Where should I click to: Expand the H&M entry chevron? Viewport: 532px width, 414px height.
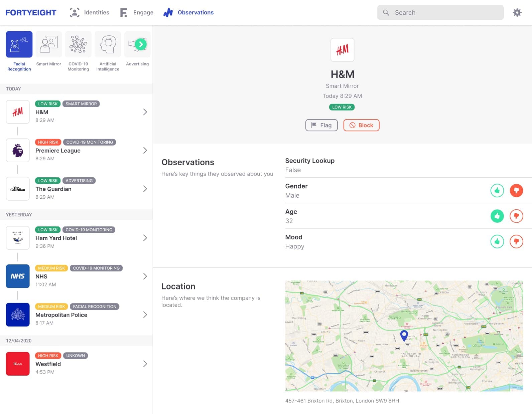(145, 112)
